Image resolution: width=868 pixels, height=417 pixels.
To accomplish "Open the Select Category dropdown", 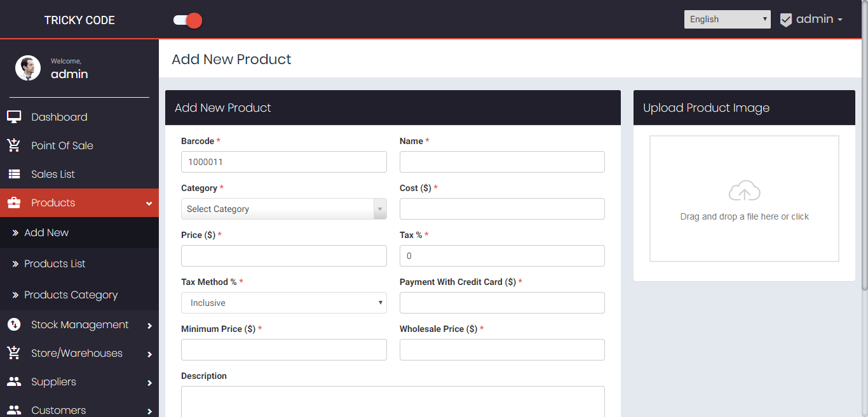I will point(283,208).
